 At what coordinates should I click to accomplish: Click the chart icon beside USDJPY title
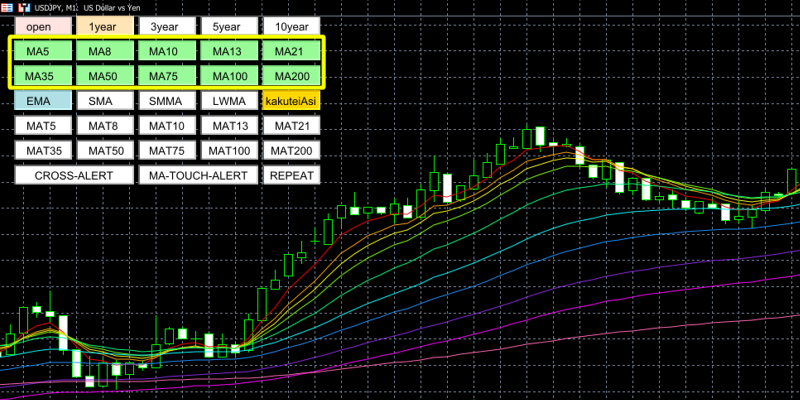pyautogui.click(x=24, y=7)
